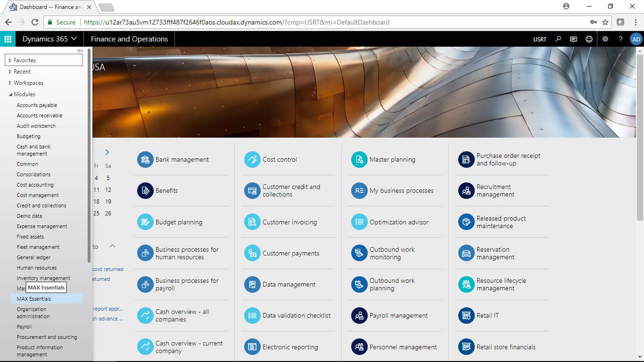Expand the Favorites section
The height and width of the screenshot is (362, 644).
tap(10, 60)
